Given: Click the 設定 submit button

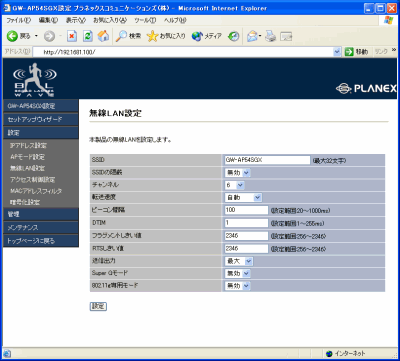Looking at the screenshot, I should 98,306.
